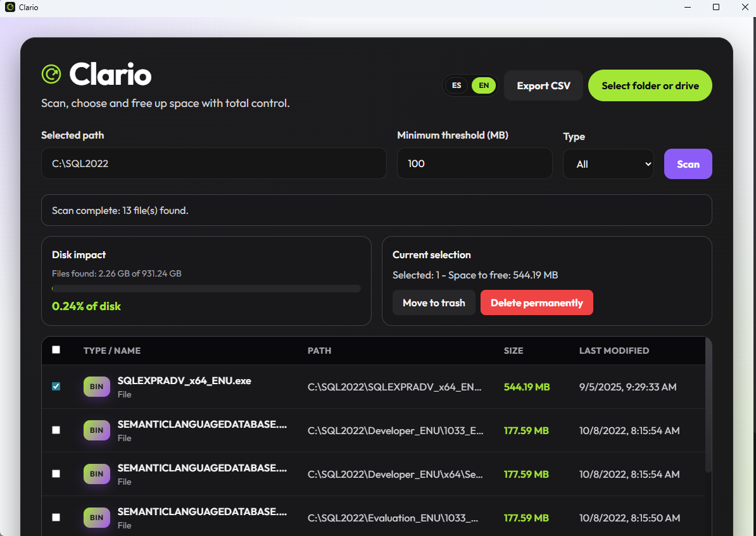Click the Export CSV button

[543, 85]
